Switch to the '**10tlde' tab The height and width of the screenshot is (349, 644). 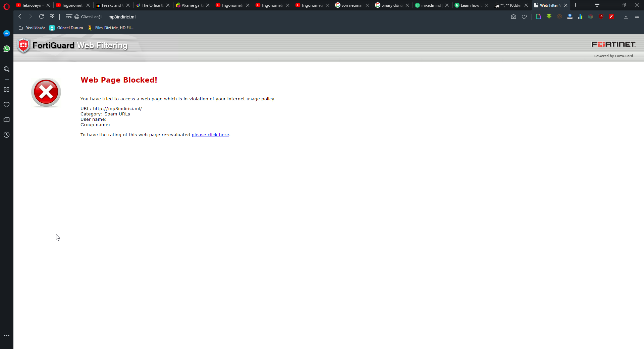point(508,5)
